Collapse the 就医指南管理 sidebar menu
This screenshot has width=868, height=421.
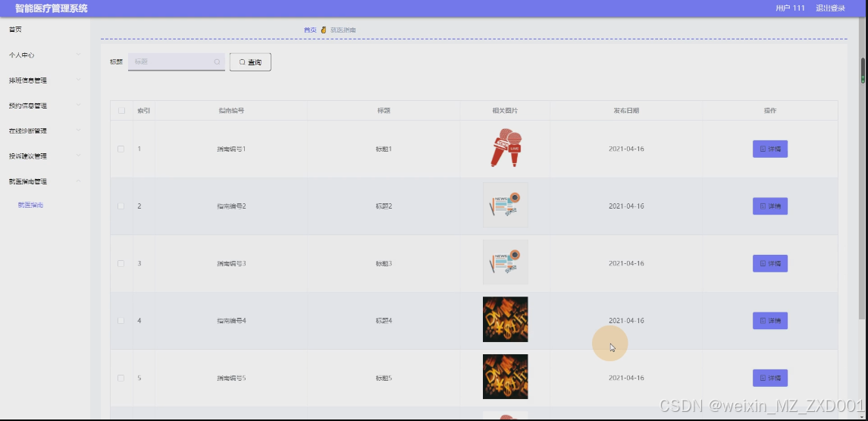pyautogui.click(x=45, y=181)
